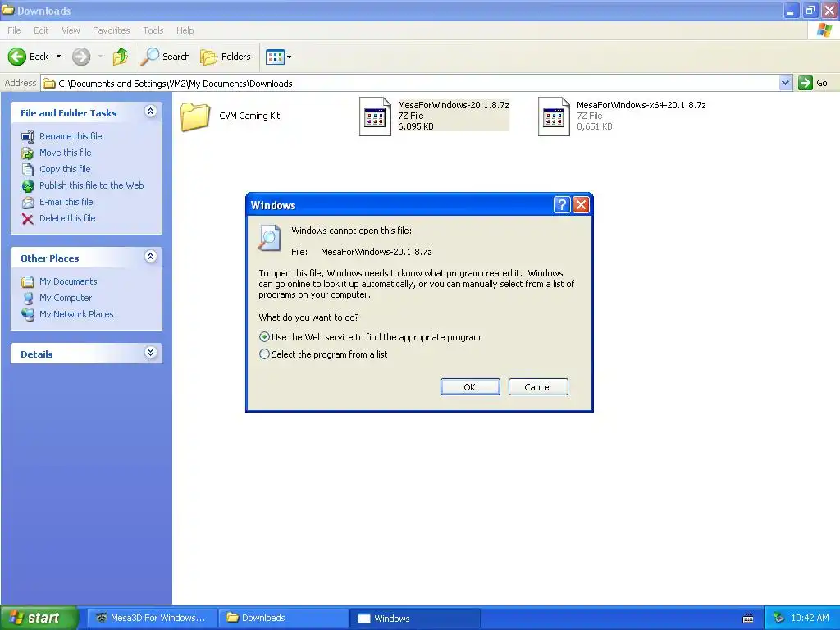Expand the Address bar dropdown
840x630 pixels.
[x=785, y=83]
